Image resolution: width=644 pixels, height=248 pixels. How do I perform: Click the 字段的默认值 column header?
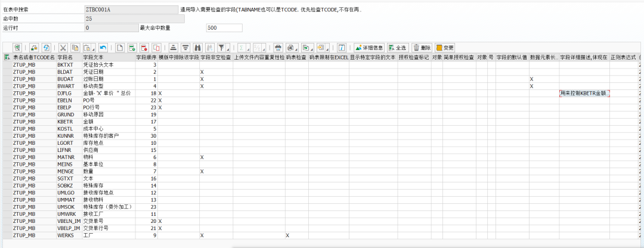pyautogui.click(x=512, y=58)
